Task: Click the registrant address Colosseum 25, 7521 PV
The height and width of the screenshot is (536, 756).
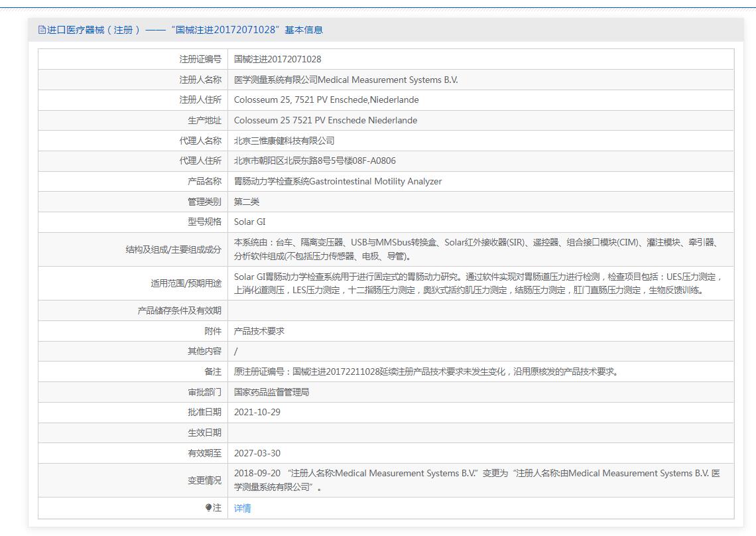Action: click(326, 100)
